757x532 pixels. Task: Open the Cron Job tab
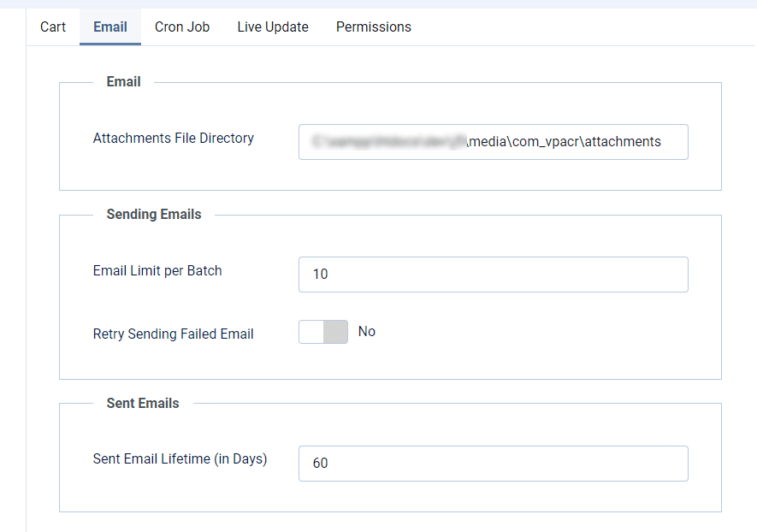182,27
